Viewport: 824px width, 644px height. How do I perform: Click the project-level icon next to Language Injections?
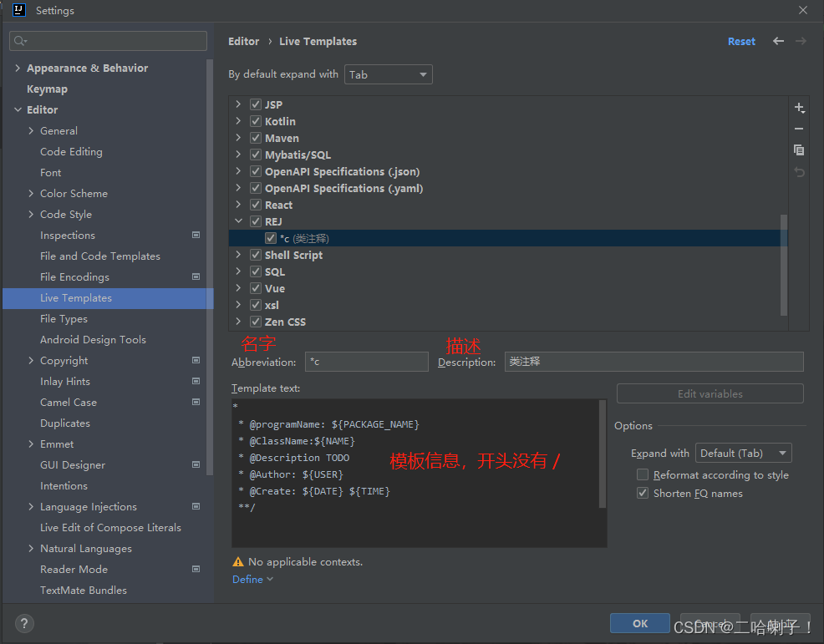[x=196, y=506]
